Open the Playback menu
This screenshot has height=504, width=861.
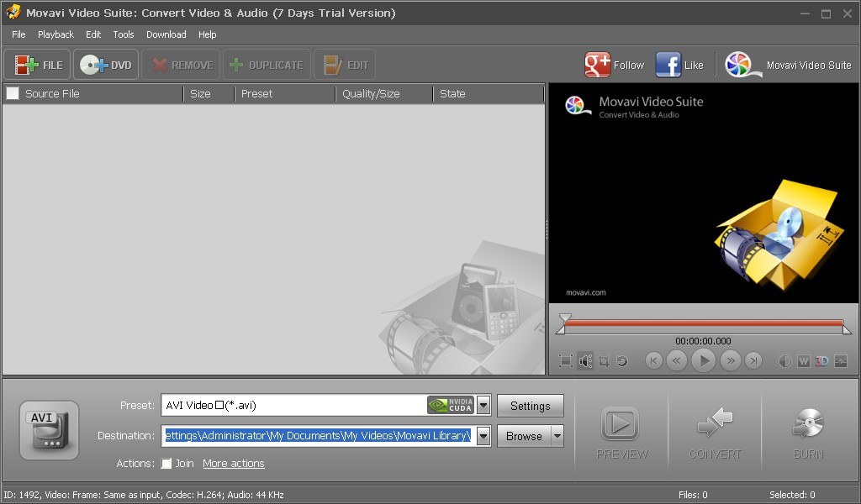(55, 34)
